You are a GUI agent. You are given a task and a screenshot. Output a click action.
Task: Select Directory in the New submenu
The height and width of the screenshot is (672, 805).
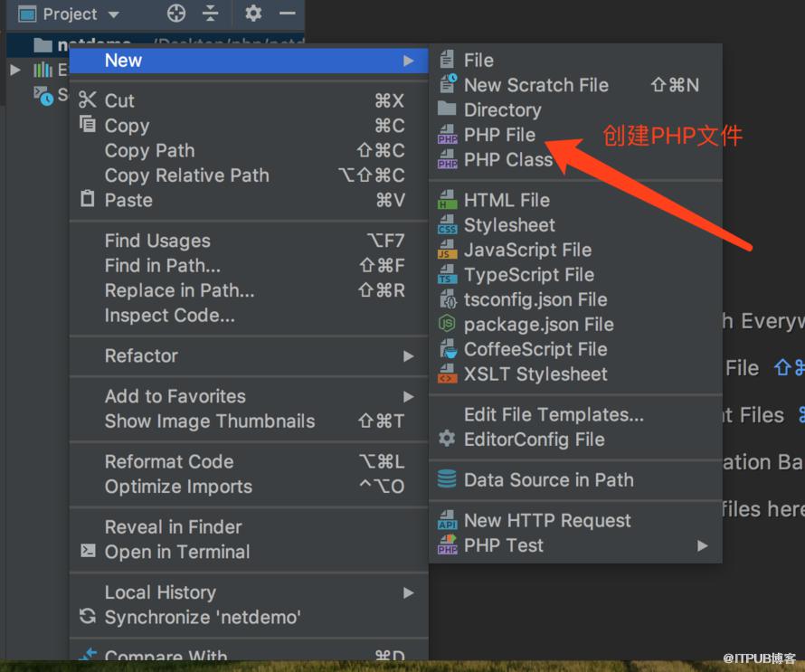[x=575, y=109]
